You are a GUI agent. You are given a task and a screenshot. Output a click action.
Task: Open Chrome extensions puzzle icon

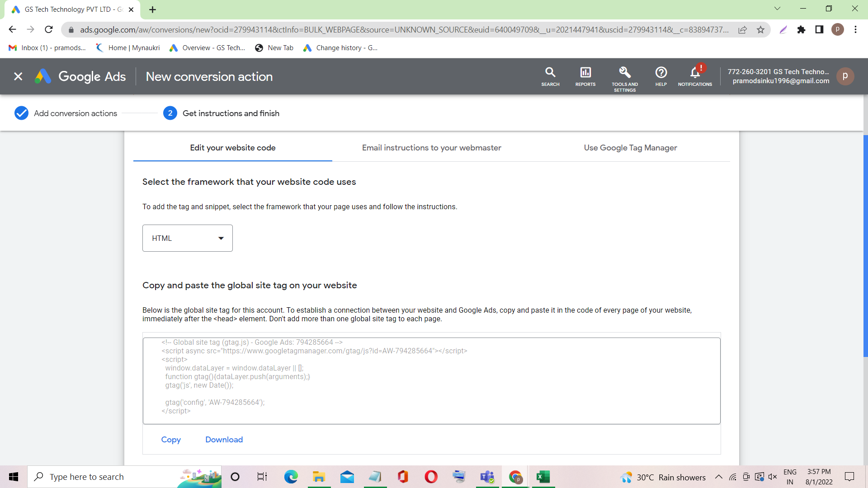801,30
